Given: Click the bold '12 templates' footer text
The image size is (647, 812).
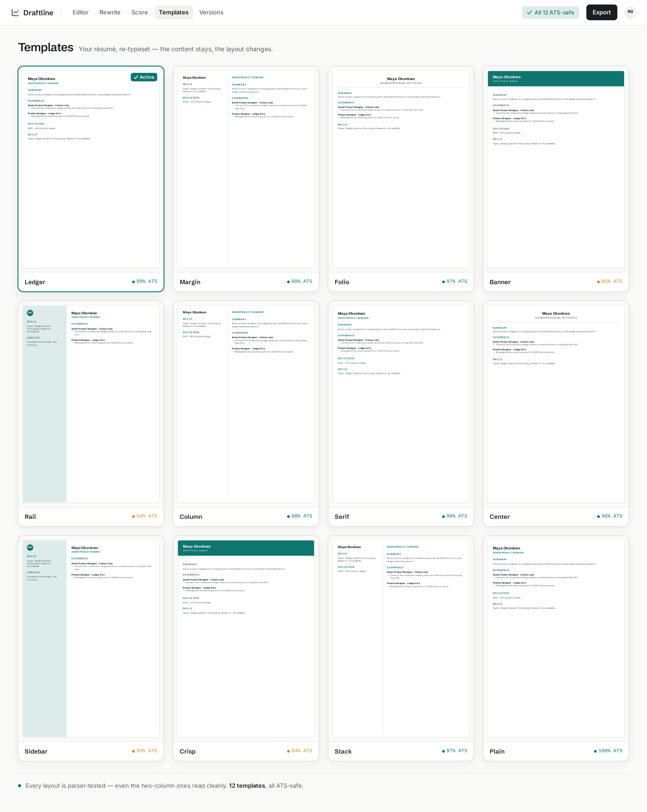Looking at the screenshot, I should pos(247,786).
